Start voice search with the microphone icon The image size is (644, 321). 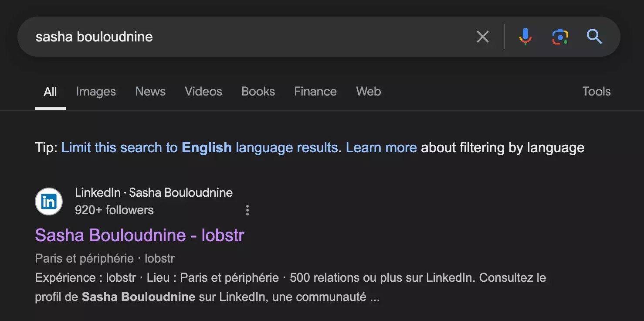[525, 37]
